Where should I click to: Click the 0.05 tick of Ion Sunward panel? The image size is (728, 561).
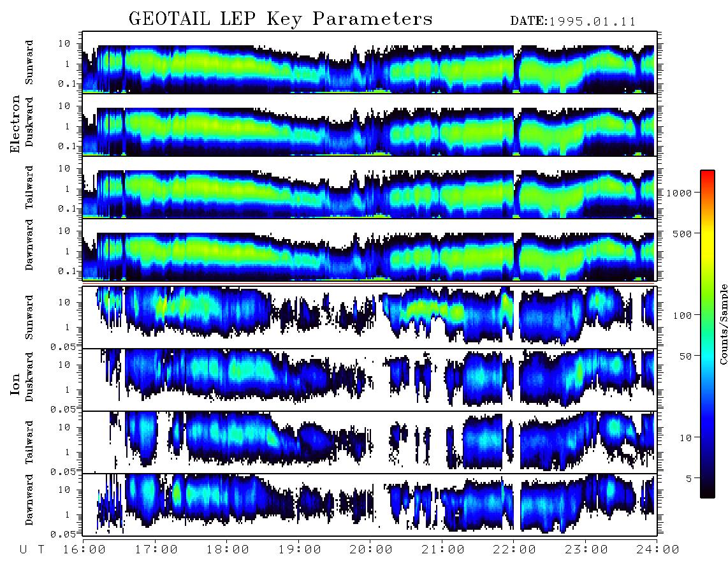tap(62, 346)
